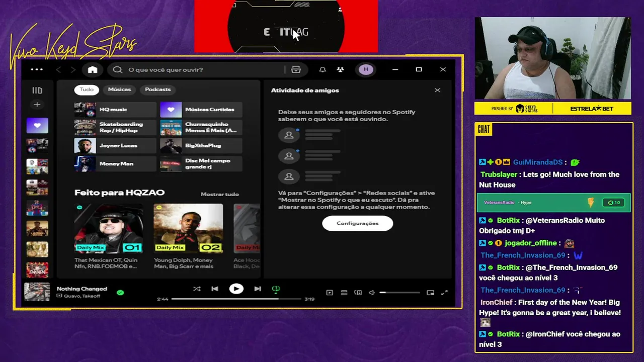
Task: Open the Músicas Curtidas tile
Action: pyautogui.click(x=201, y=110)
